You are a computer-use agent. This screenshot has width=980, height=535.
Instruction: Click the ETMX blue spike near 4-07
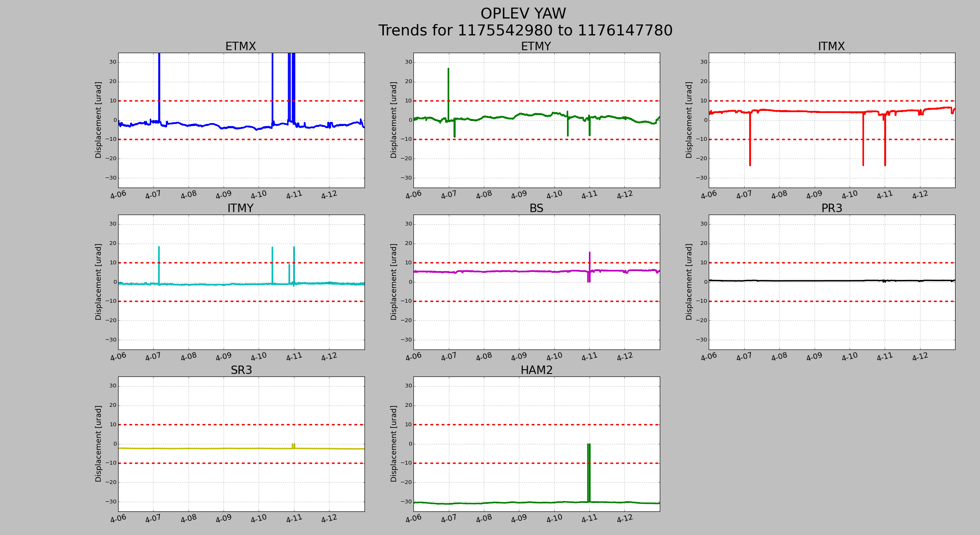159,86
